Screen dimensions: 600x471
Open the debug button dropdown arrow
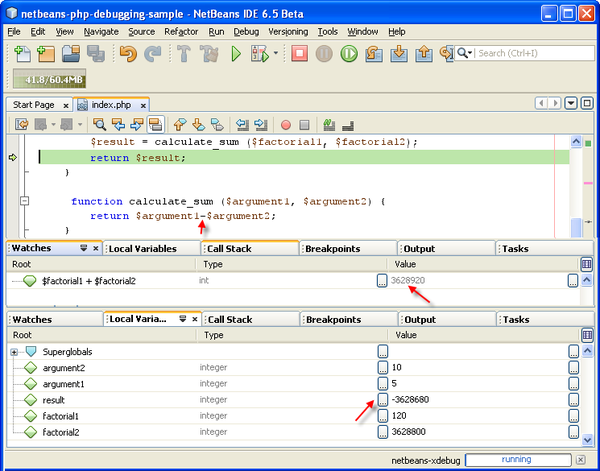(276, 54)
